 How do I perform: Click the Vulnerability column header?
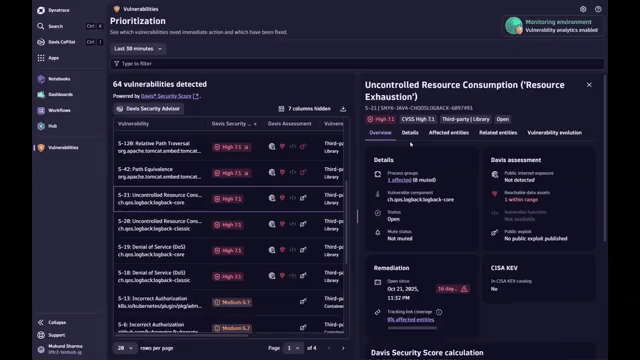click(x=133, y=124)
